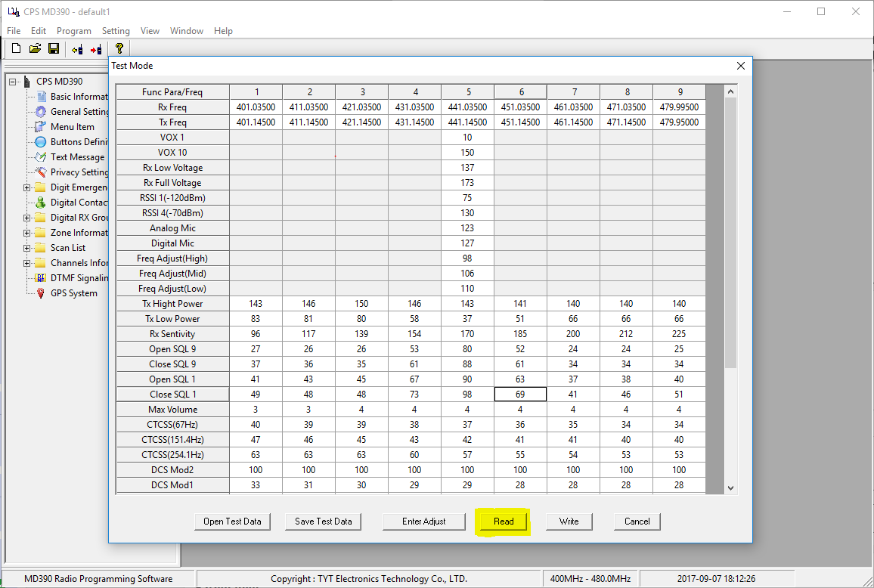Click the Zone Information folder icon
This screenshot has height=588, width=874.
[x=40, y=233]
